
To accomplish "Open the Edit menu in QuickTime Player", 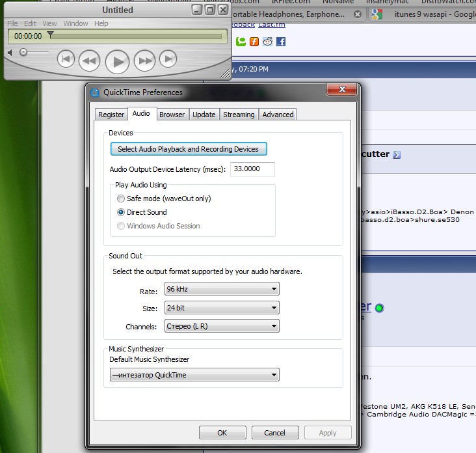I will click(x=30, y=23).
